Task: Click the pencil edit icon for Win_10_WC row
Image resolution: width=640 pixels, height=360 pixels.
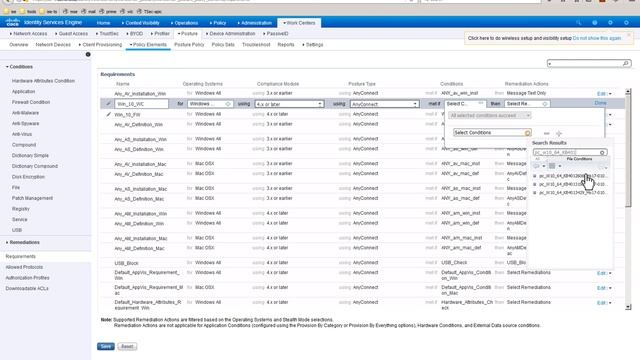Action: (x=108, y=104)
